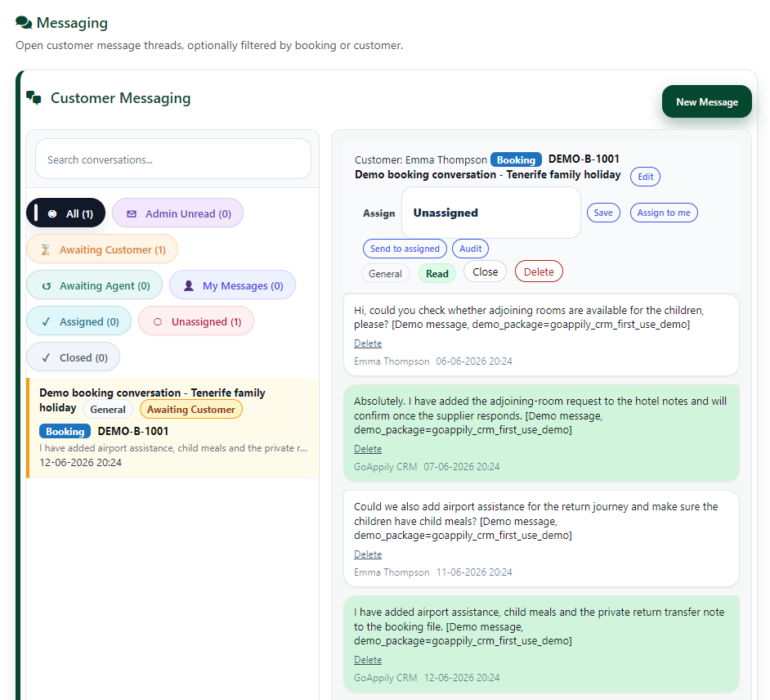Open the Assign dropdown showing Unassigned
Image resolution: width=770 pixels, height=700 pixels.
pos(491,213)
